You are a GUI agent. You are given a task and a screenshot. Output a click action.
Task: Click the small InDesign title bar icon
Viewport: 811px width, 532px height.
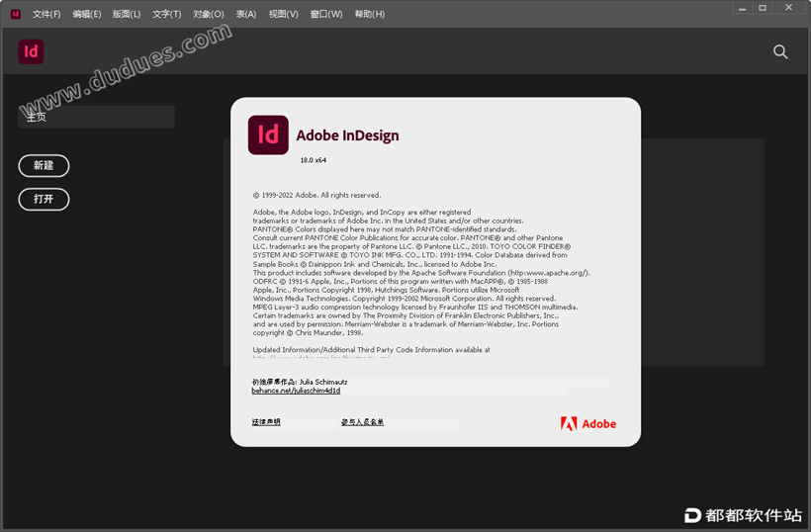pos(16,14)
